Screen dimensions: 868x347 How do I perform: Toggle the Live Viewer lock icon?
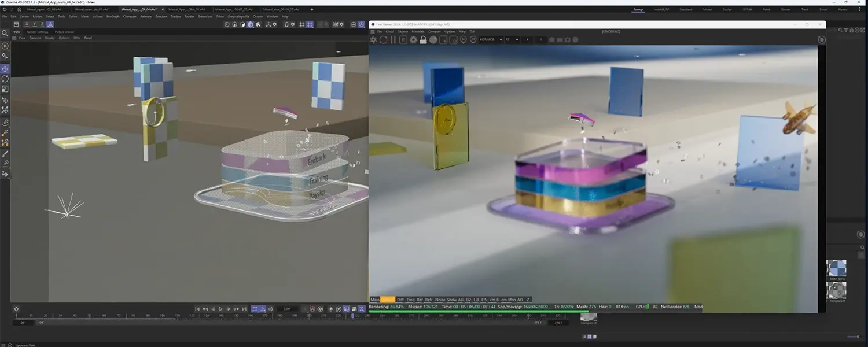click(x=423, y=40)
